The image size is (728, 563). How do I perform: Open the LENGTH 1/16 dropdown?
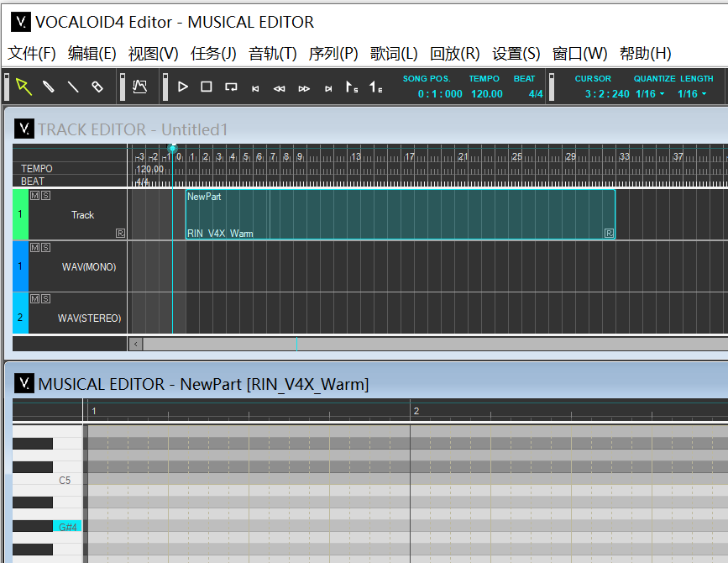pos(692,94)
